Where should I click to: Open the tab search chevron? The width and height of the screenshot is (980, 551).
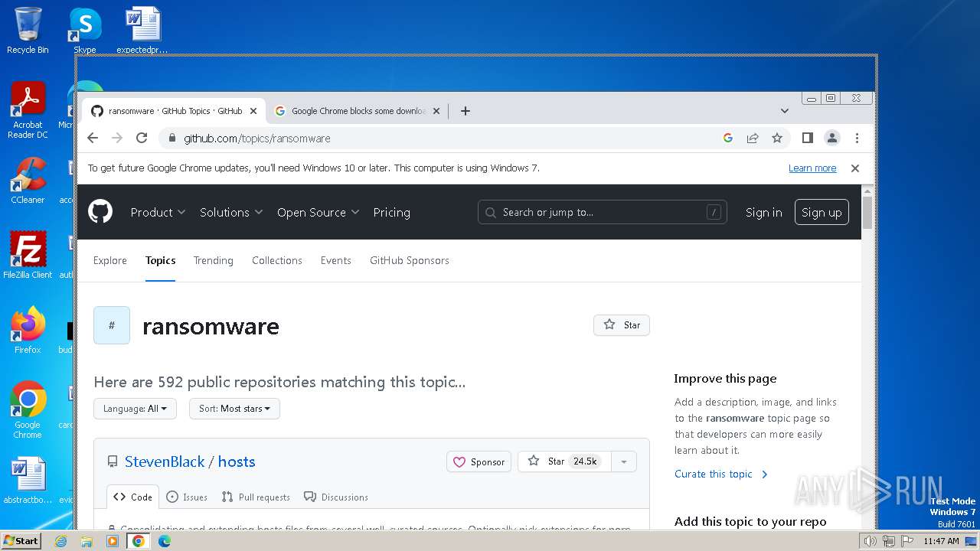click(x=785, y=111)
